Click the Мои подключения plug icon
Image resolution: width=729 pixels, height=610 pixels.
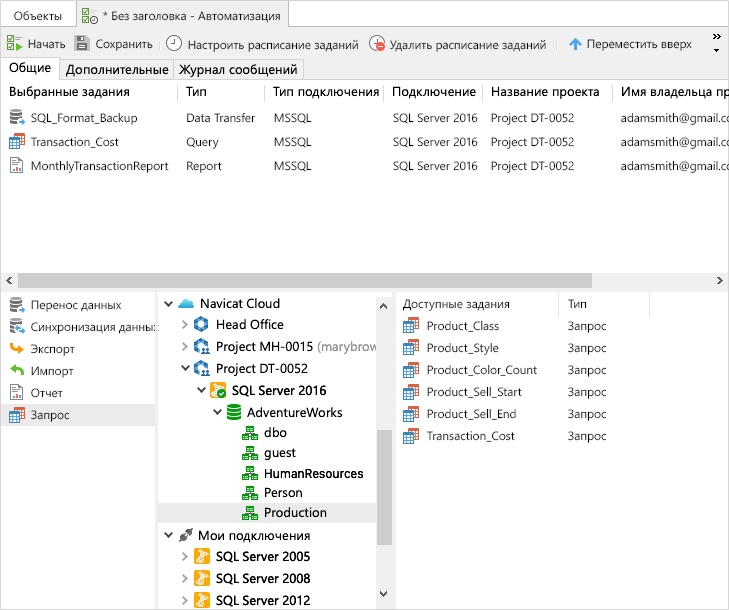tap(186, 535)
